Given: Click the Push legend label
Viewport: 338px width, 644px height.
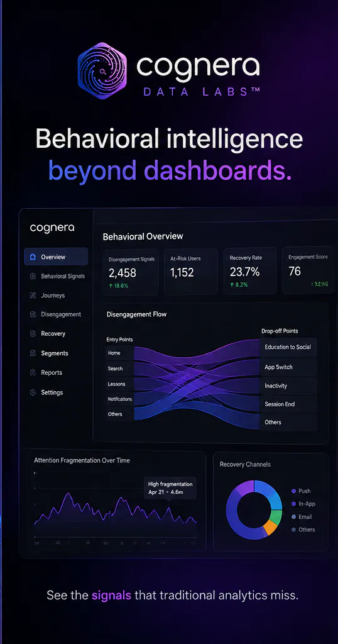Looking at the screenshot, I should (304, 491).
